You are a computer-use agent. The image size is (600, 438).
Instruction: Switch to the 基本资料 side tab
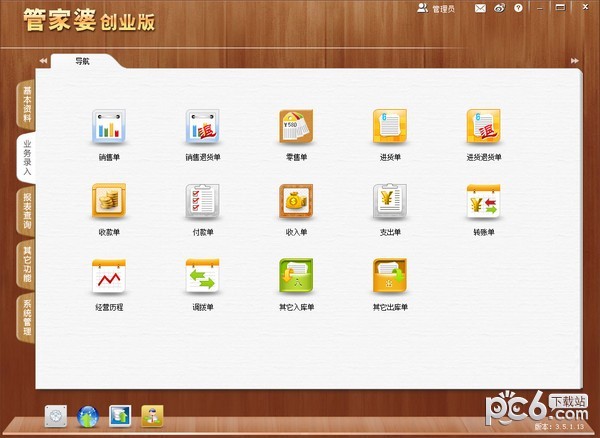pyautogui.click(x=27, y=105)
